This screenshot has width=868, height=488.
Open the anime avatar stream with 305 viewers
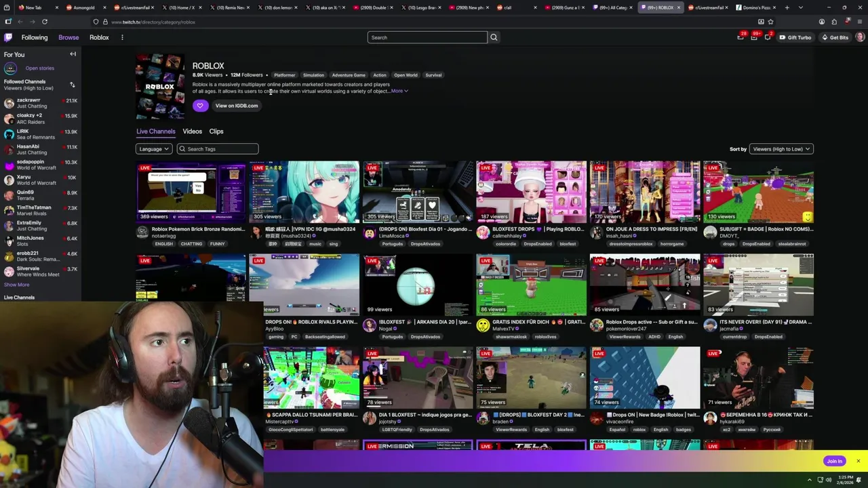304,191
